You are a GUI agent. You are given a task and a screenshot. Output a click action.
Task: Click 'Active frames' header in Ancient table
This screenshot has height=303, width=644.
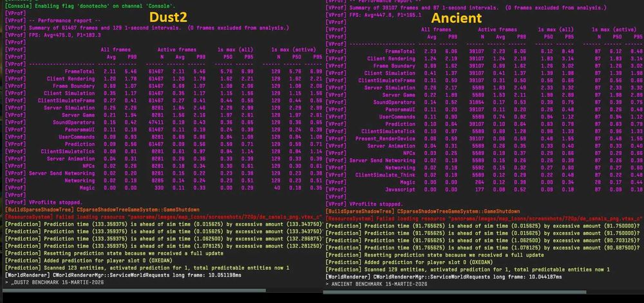(497, 30)
